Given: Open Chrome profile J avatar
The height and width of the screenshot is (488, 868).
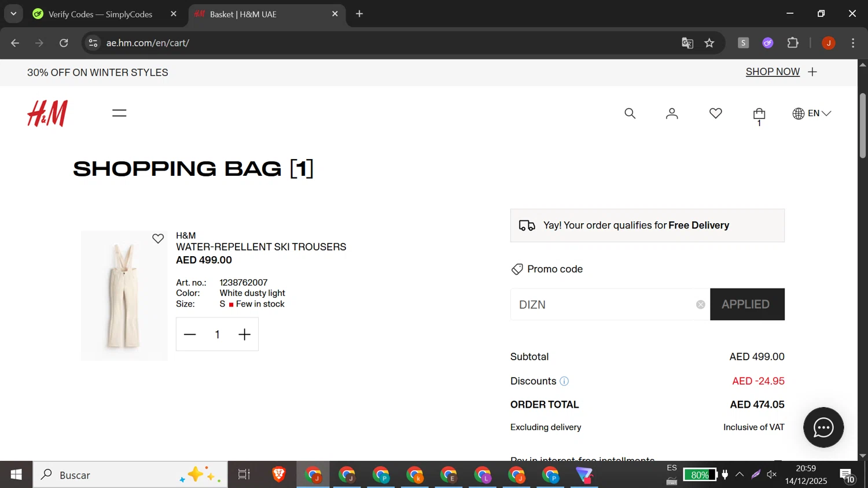Looking at the screenshot, I should tap(829, 43).
